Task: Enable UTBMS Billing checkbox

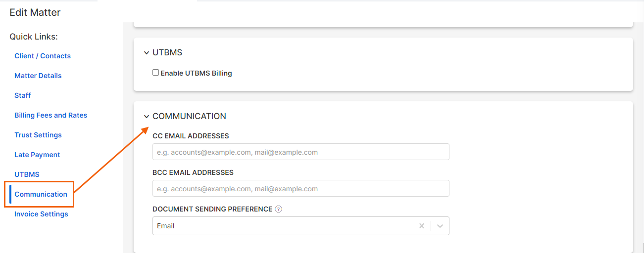Action: 156,73
